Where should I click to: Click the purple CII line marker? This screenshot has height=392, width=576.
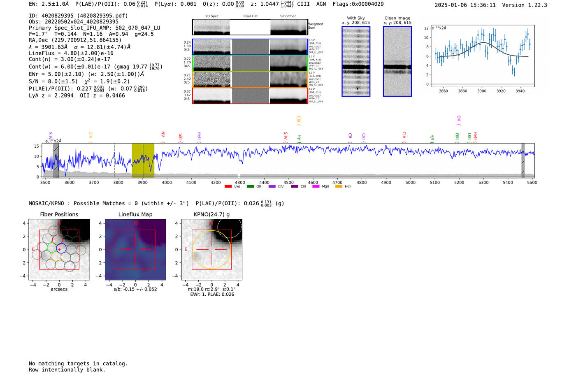[350, 138]
